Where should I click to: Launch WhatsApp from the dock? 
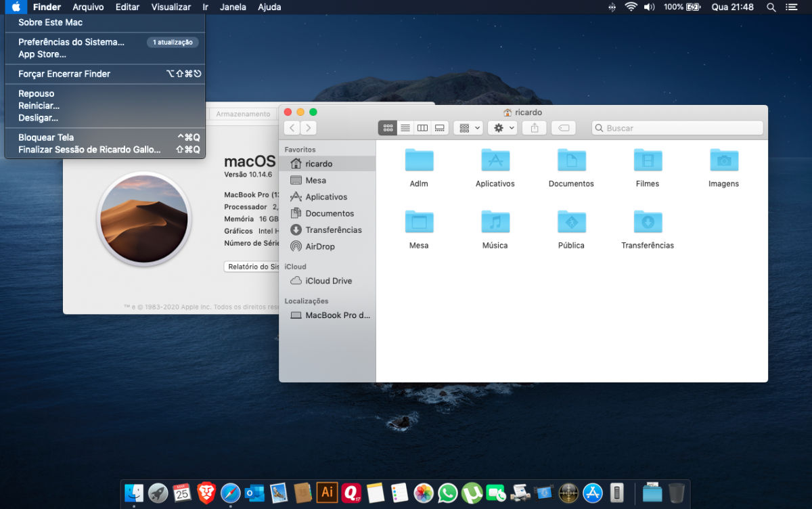point(448,493)
